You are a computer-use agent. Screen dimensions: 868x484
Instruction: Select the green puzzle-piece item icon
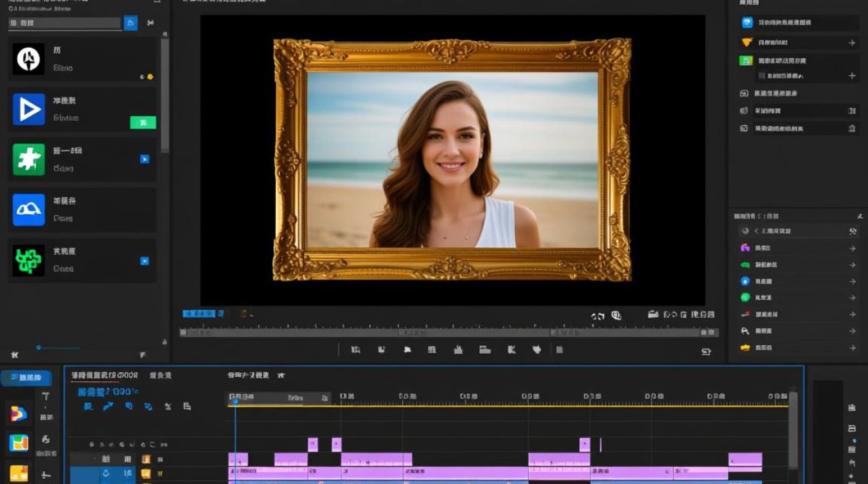coord(28,159)
